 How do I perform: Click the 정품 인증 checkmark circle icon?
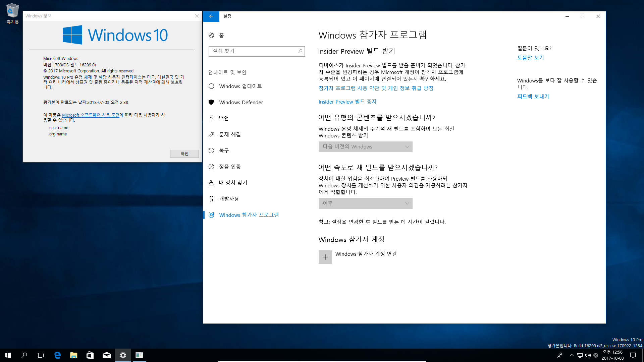(211, 167)
